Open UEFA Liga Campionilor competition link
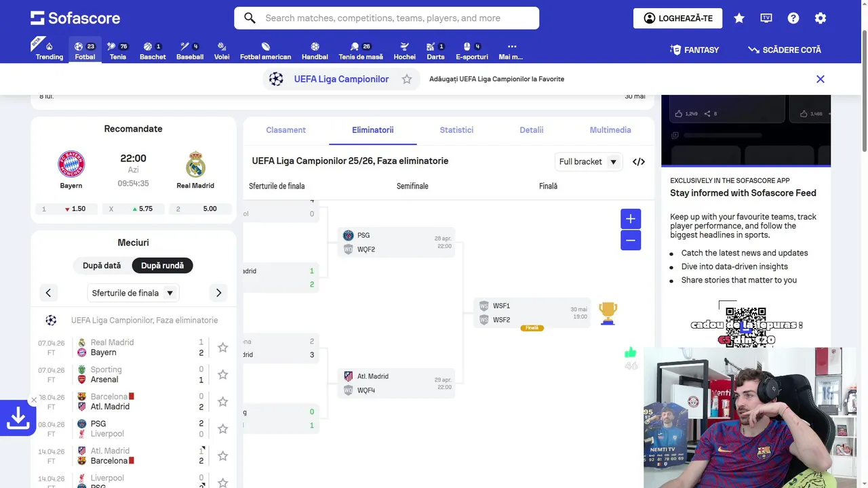This screenshot has height=488, width=868. tap(341, 79)
